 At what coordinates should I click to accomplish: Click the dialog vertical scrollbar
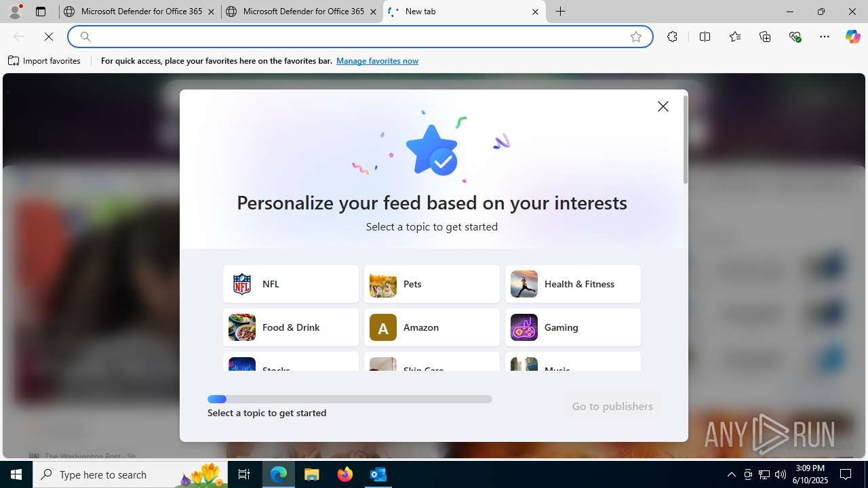click(686, 140)
